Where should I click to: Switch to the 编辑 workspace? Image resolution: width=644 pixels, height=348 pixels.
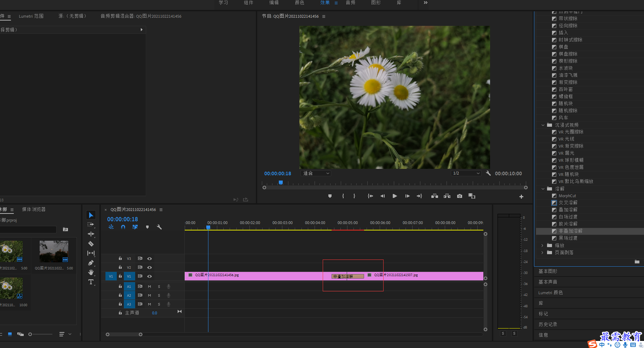tap(274, 2)
